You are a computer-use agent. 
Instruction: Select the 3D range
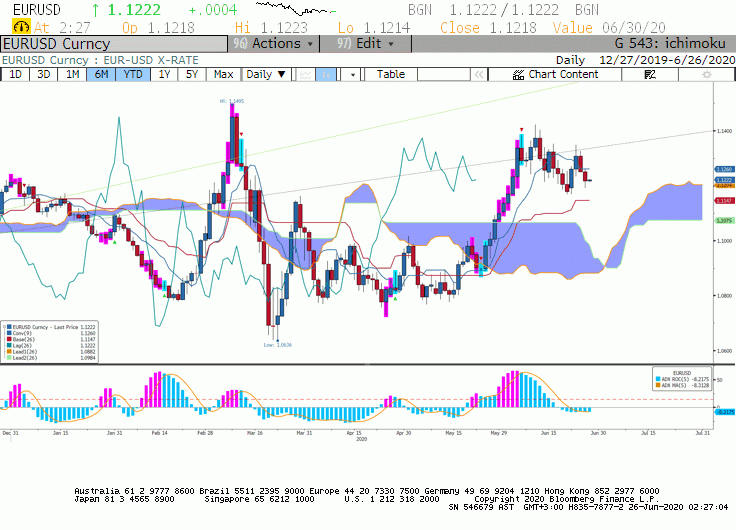point(44,75)
